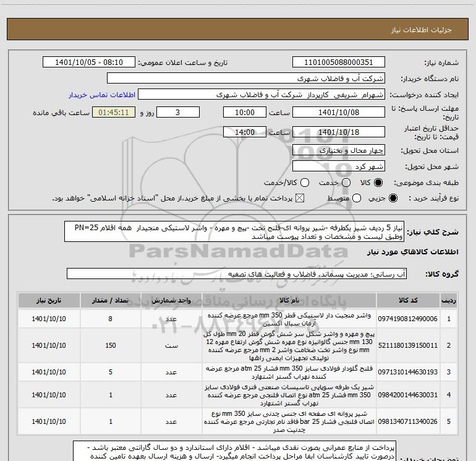Click the نام کالا column header
Screen dimensions: 476x461
point(289,300)
